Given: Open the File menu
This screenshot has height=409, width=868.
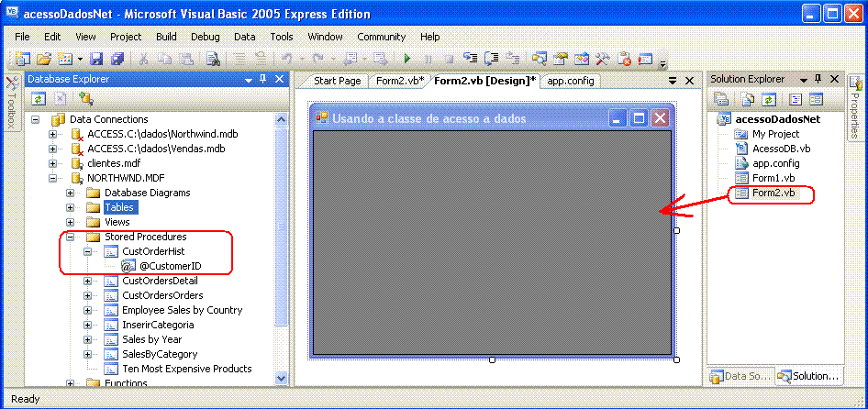Looking at the screenshot, I should [x=22, y=37].
